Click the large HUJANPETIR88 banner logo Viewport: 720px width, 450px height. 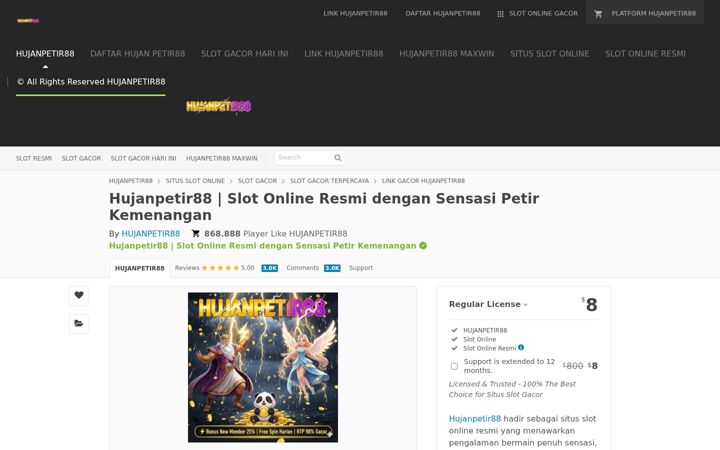(x=219, y=106)
